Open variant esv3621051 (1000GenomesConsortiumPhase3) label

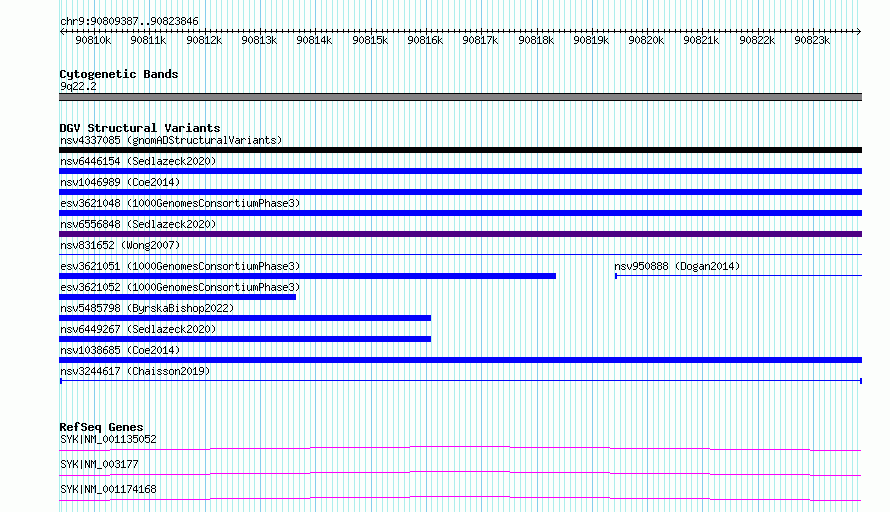[180, 266]
